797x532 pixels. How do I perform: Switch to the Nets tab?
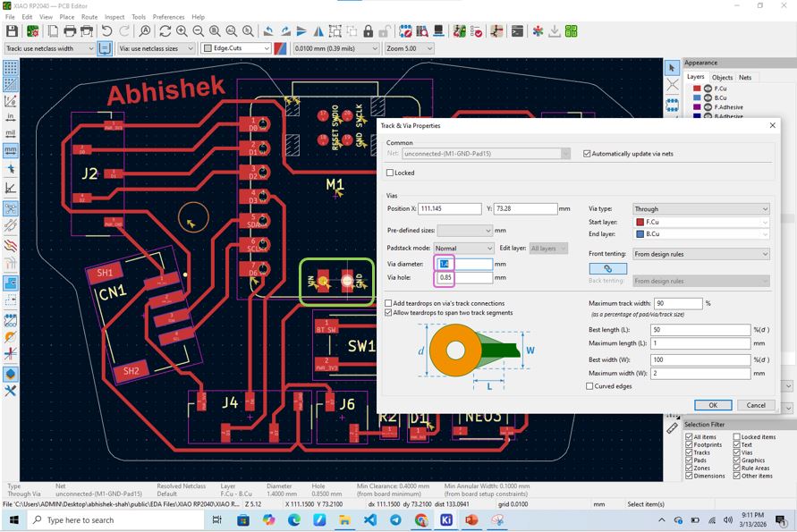[745, 77]
